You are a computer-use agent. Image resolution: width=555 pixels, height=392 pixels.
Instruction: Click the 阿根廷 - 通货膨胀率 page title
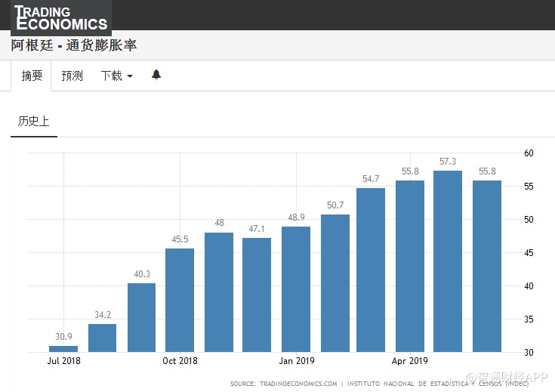tap(74, 46)
